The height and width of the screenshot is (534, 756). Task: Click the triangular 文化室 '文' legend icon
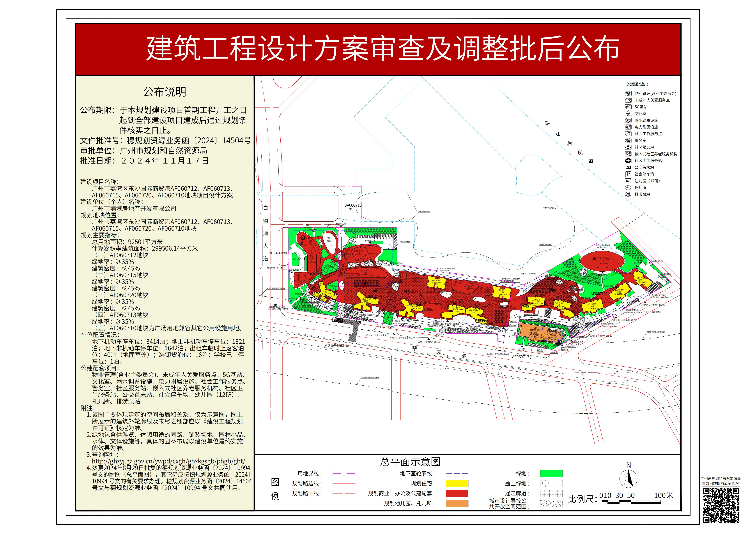[628, 114]
